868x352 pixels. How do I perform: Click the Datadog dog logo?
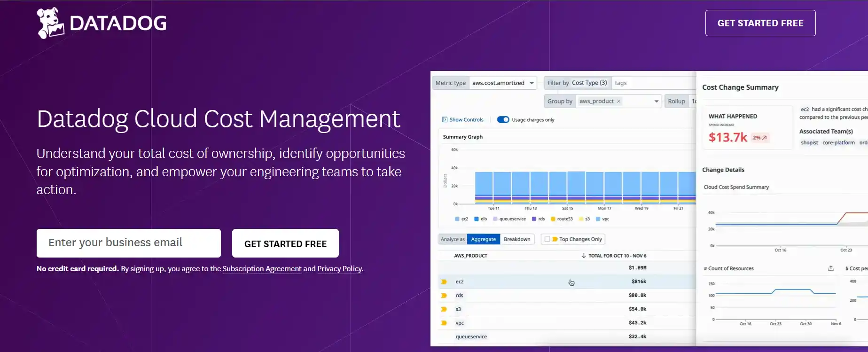(50, 23)
